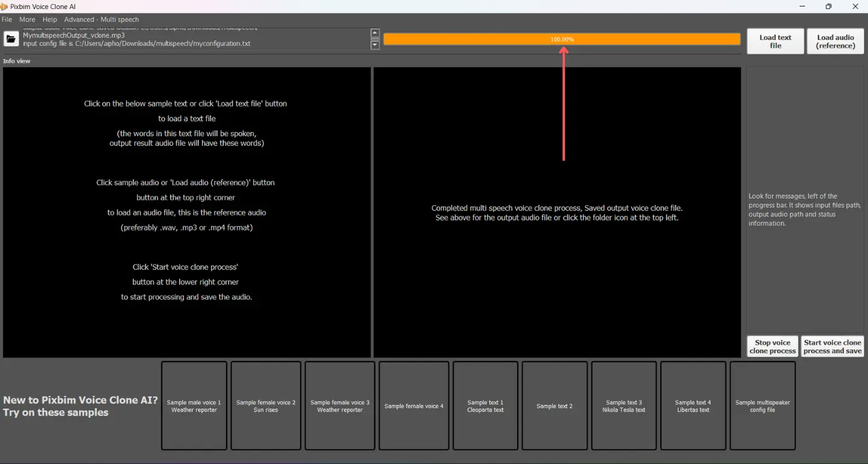Click Load audio (reference) button

835,42
